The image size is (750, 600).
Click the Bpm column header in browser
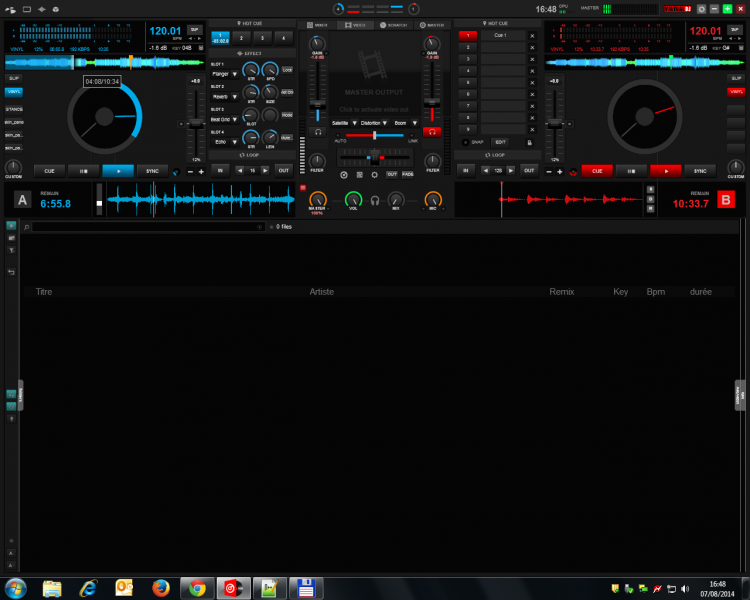655,292
